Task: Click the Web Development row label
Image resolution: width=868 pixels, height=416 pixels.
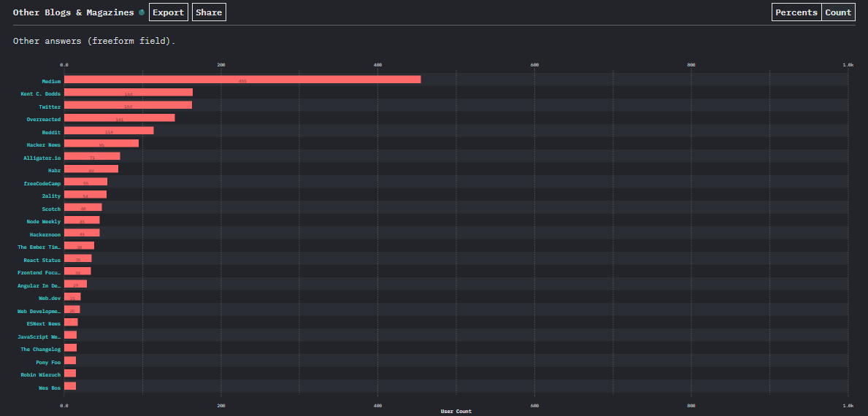Action: click(39, 312)
